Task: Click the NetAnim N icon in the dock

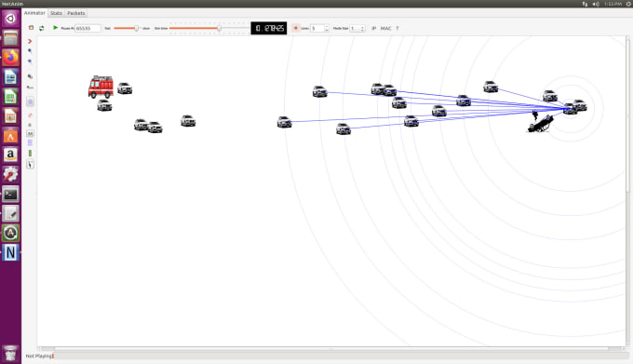Action: click(x=10, y=252)
